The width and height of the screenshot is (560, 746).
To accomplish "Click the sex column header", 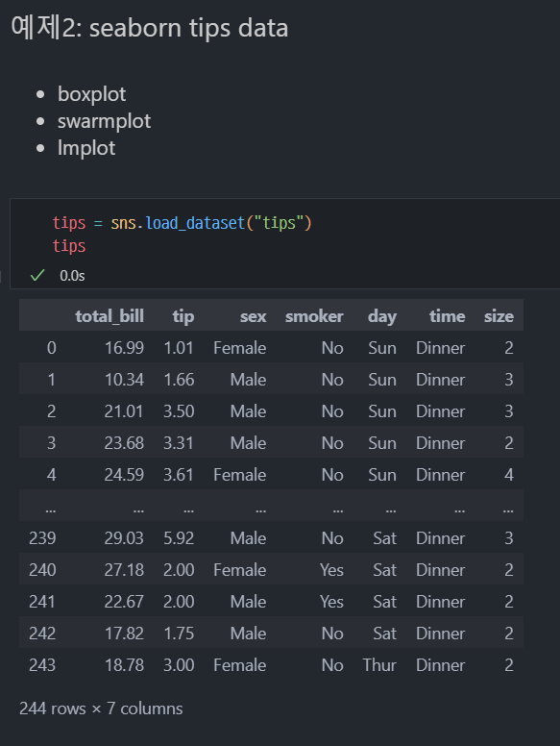I will click(x=253, y=316).
